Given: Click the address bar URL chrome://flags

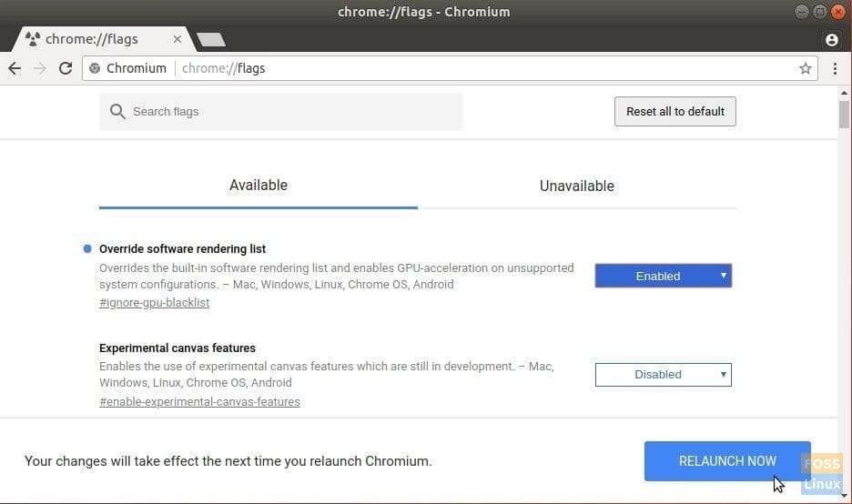Looking at the screenshot, I should (x=223, y=68).
